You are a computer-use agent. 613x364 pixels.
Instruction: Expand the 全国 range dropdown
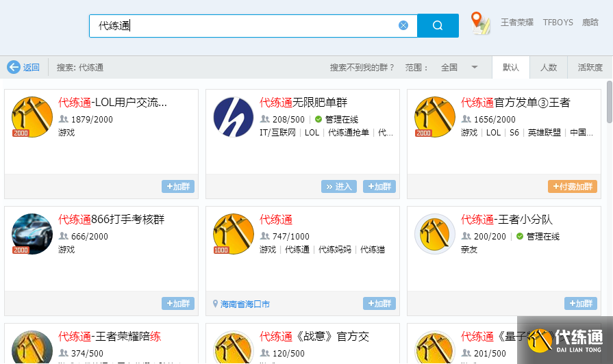[x=474, y=67]
